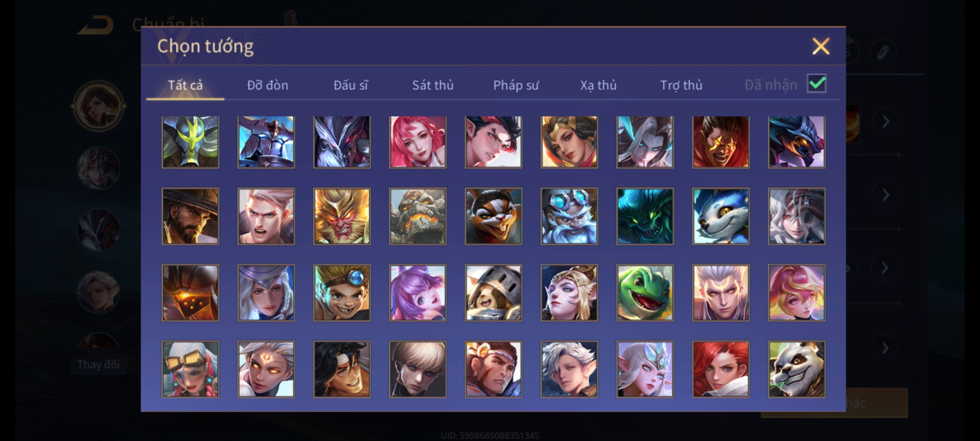The height and width of the screenshot is (441, 980).
Task: Switch to the Đỡ đòn tab
Action: (x=267, y=85)
